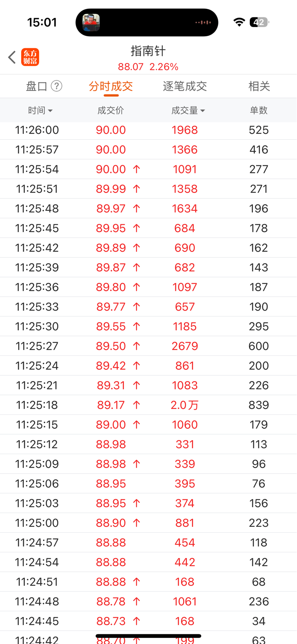Tap the up arrow next to 89.17 price
The height and width of the screenshot is (644, 297).
pos(136,405)
